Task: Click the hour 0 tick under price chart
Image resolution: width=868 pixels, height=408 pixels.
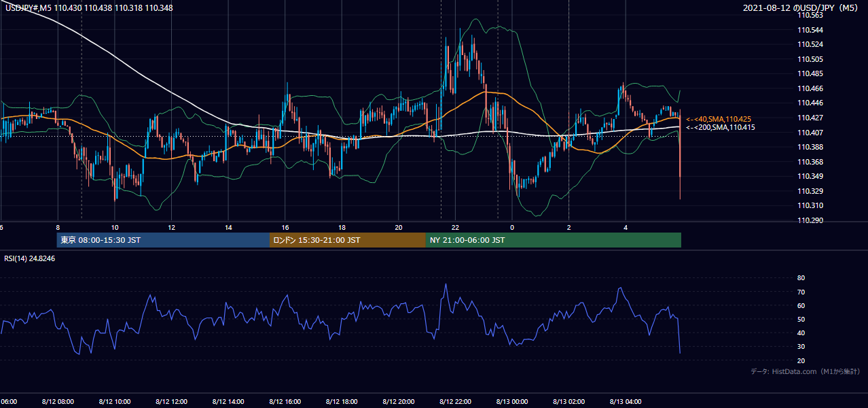Action: point(512,227)
